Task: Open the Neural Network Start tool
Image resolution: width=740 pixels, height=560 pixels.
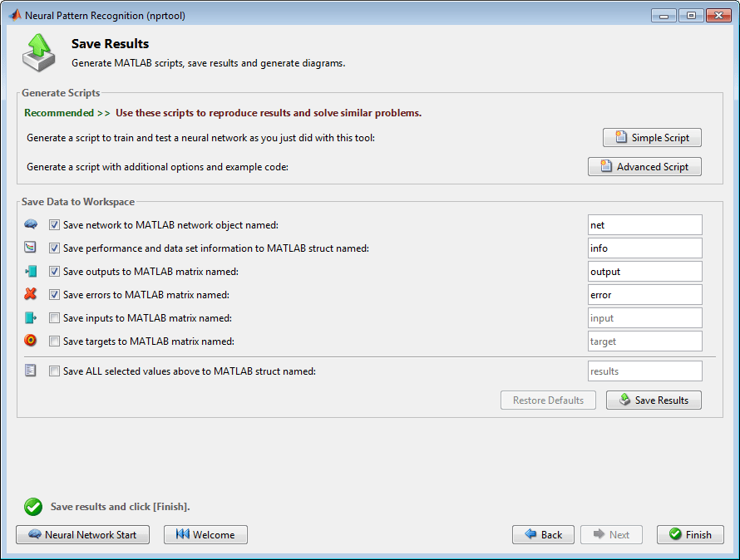Action: [x=82, y=535]
